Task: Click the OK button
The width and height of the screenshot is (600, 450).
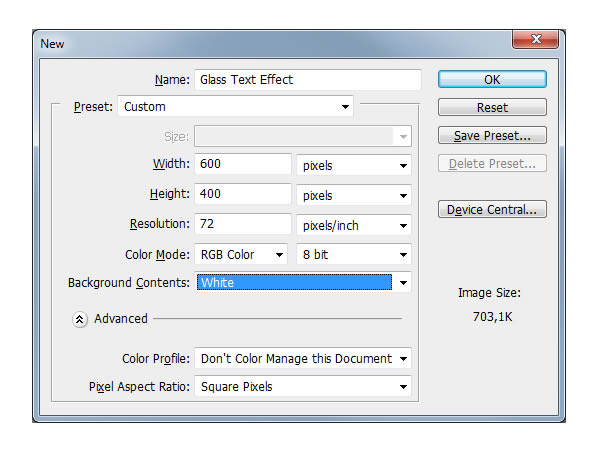Action: [492, 79]
